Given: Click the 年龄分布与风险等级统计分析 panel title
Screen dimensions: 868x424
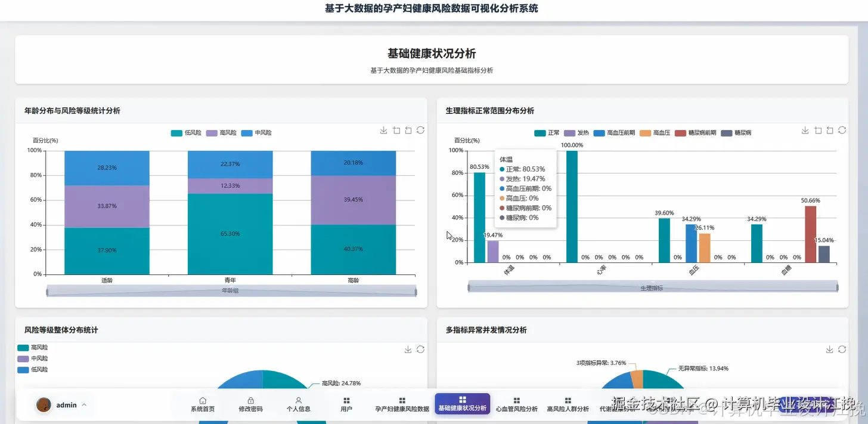Looking at the screenshot, I should [x=72, y=111].
